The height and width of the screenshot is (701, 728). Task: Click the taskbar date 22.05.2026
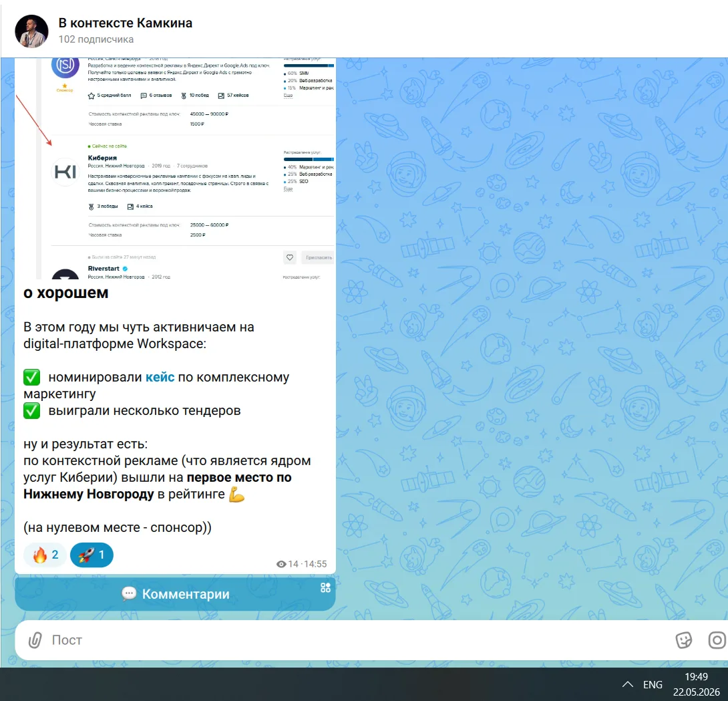click(x=696, y=692)
